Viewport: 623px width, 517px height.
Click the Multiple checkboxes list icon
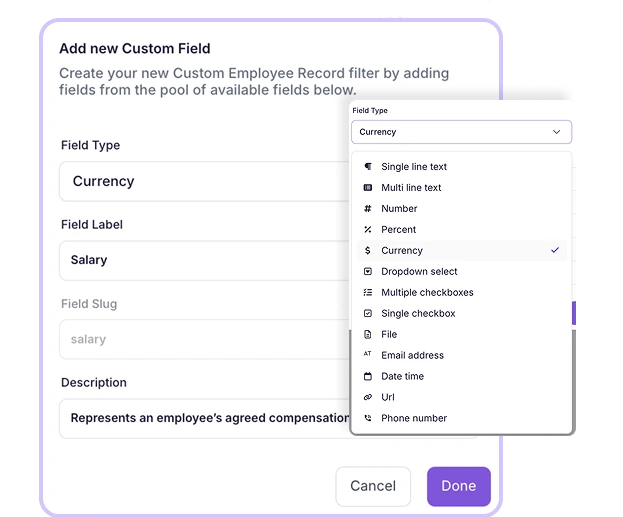click(x=368, y=293)
